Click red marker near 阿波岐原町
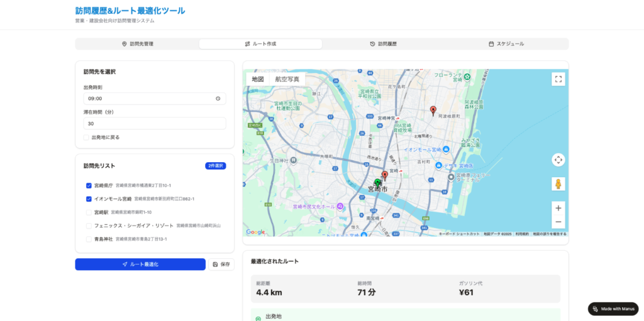 tap(433, 111)
